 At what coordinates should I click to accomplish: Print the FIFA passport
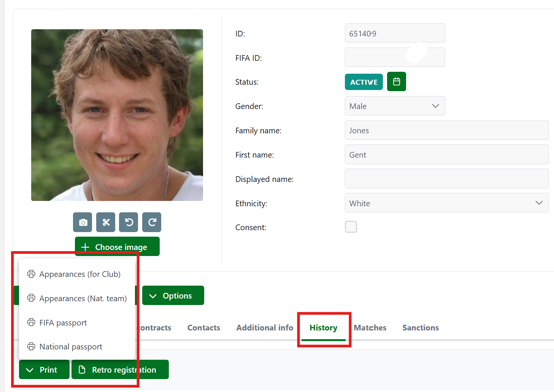(77, 323)
